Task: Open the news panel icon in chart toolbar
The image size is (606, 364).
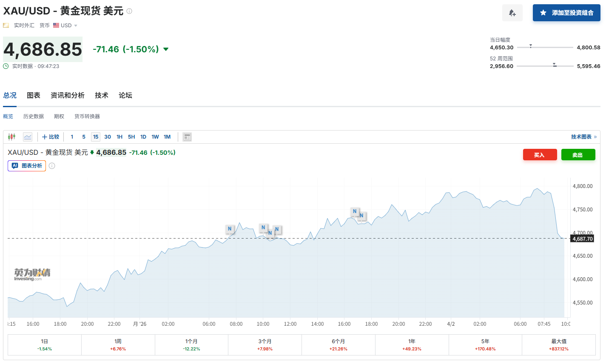Action: pos(187,137)
